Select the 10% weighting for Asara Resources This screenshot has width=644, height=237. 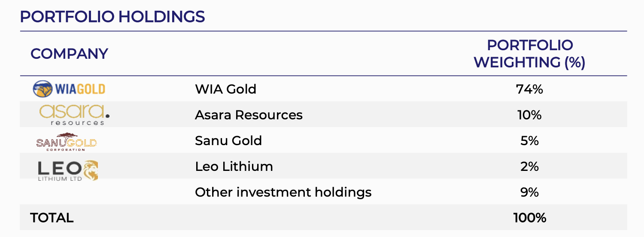pos(529,115)
